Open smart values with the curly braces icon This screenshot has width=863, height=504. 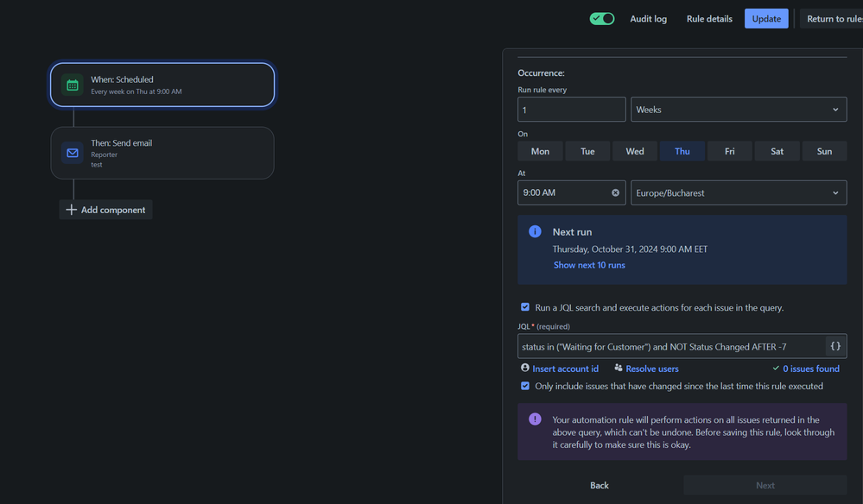[835, 346]
